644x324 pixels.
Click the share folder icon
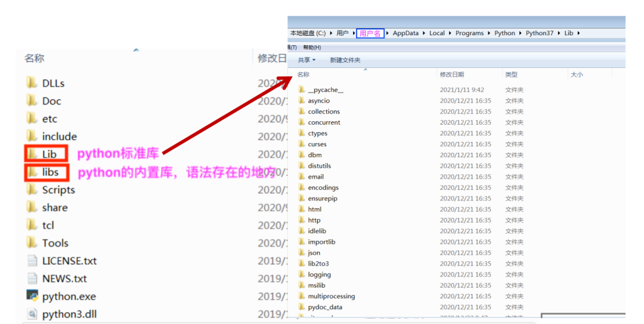coord(32,207)
